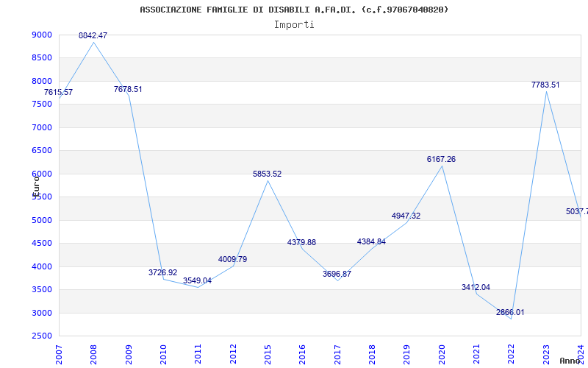Click x-axis year 2008

coord(93,355)
